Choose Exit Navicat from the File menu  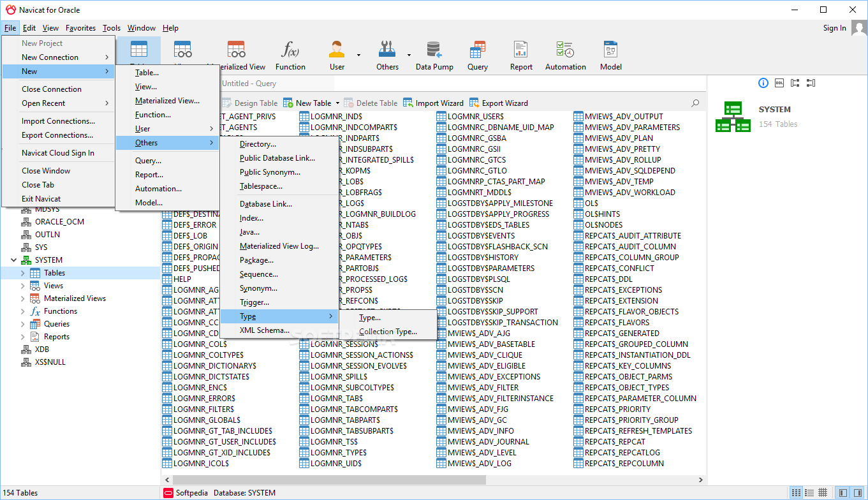tap(59, 199)
